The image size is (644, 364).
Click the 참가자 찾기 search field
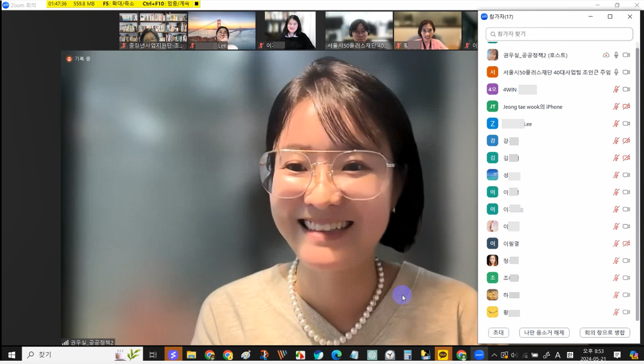559,34
